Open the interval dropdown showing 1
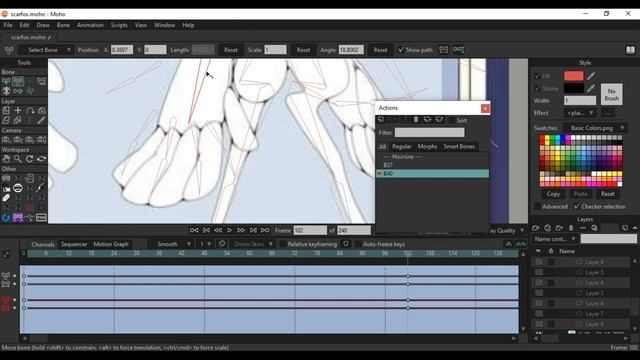640x360 pixels. click(x=205, y=244)
